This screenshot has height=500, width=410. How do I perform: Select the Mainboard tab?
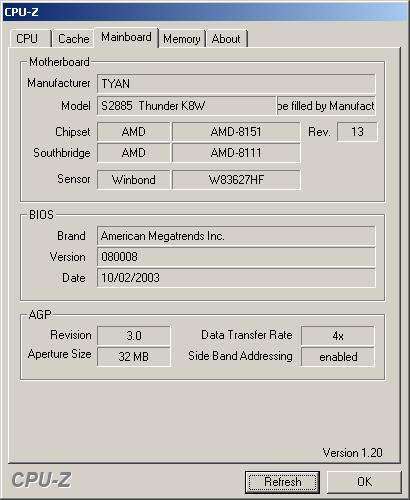pyautogui.click(x=126, y=37)
